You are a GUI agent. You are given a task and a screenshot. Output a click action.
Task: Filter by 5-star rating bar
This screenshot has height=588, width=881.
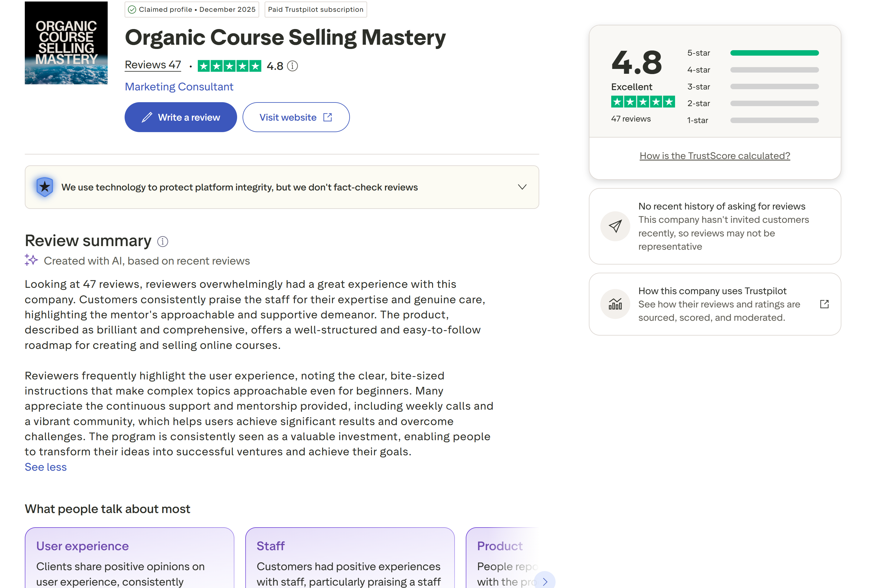click(774, 53)
